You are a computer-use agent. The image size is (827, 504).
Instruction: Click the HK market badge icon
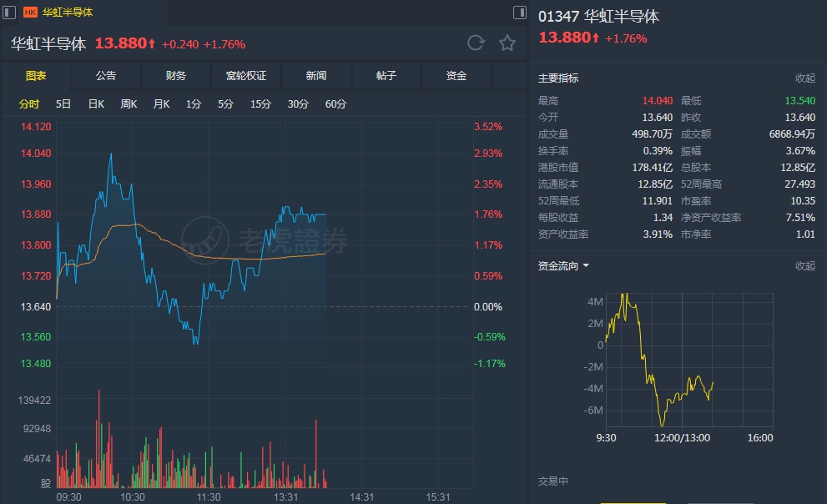pyautogui.click(x=30, y=13)
